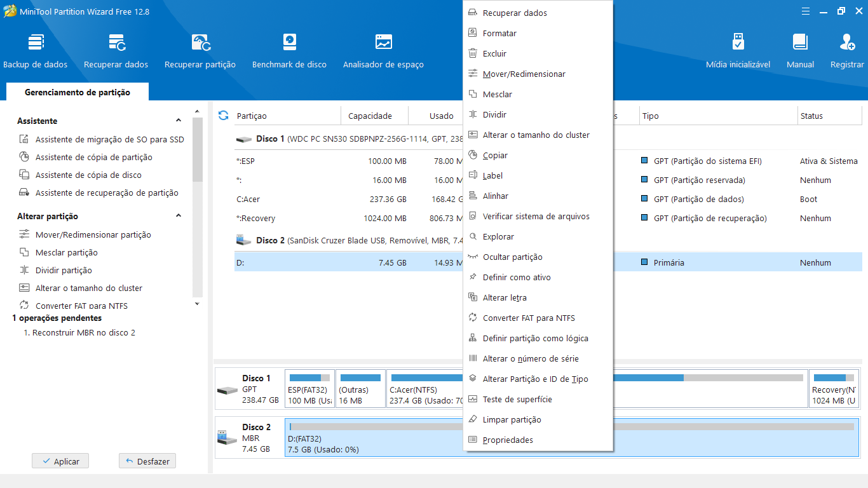Select Formatar from the context menu
Viewport: 868px width, 488px height.
point(499,34)
